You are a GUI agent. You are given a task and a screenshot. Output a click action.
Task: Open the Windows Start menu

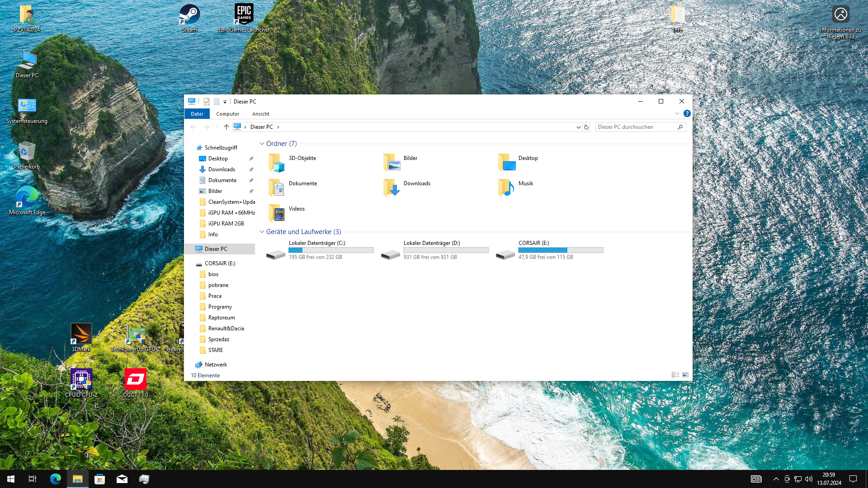pos(11,479)
